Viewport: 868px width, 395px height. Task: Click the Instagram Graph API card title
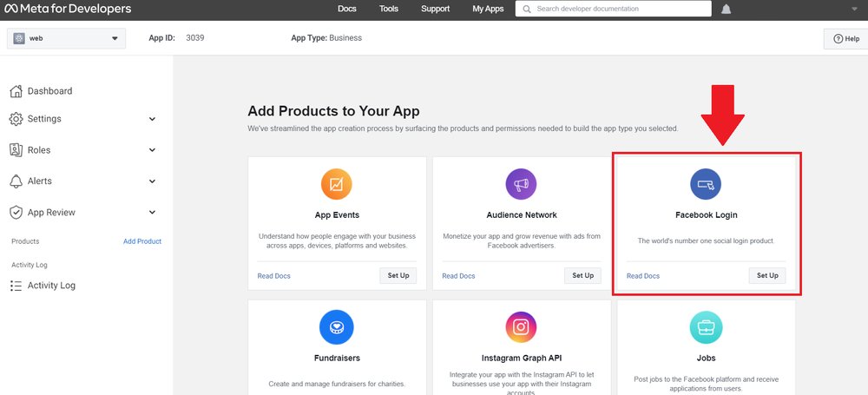522,358
